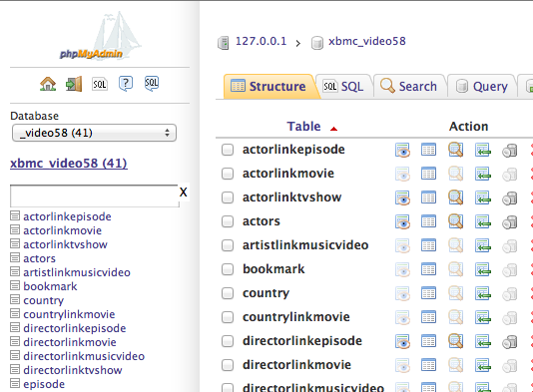Open the SQL query window icon

click(100, 84)
